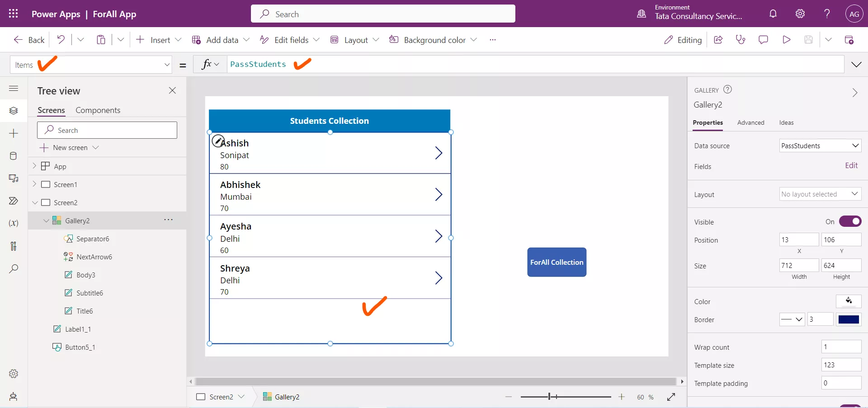Open the Media icon in left rail
868x408 pixels.
(x=14, y=178)
